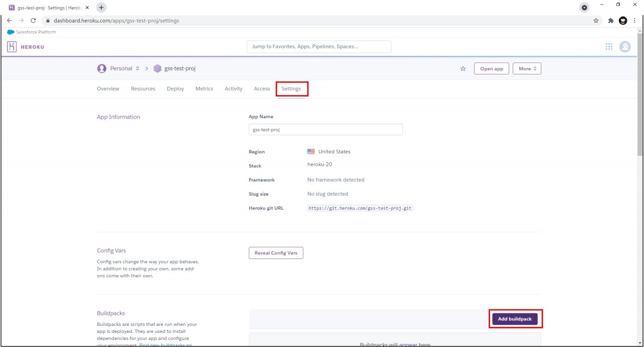Image resolution: width=644 pixels, height=347 pixels.
Task: Click the Add buildpack button
Action: tap(515, 319)
